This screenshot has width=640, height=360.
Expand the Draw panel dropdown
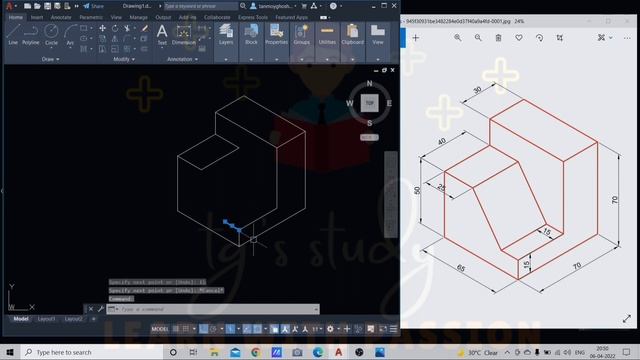[50, 59]
